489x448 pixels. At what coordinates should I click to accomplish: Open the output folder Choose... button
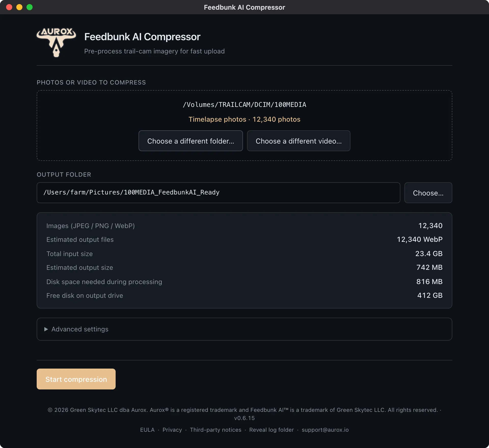pyautogui.click(x=428, y=193)
